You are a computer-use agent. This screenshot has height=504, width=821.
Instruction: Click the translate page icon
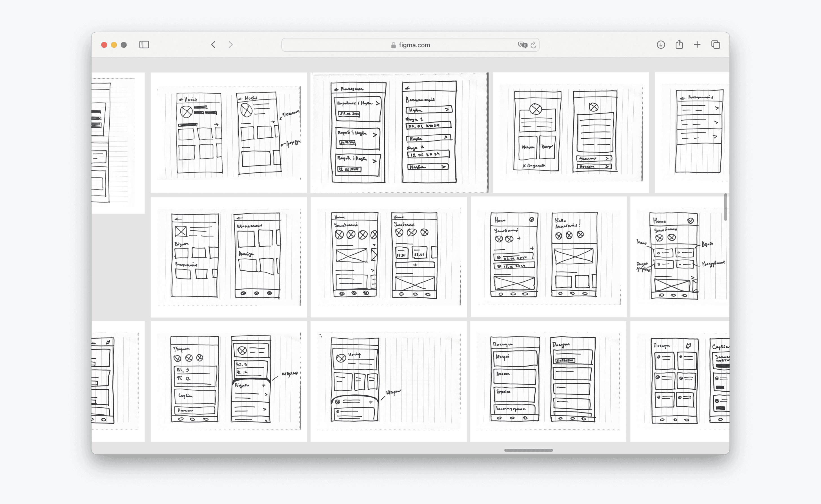tap(522, 45)
